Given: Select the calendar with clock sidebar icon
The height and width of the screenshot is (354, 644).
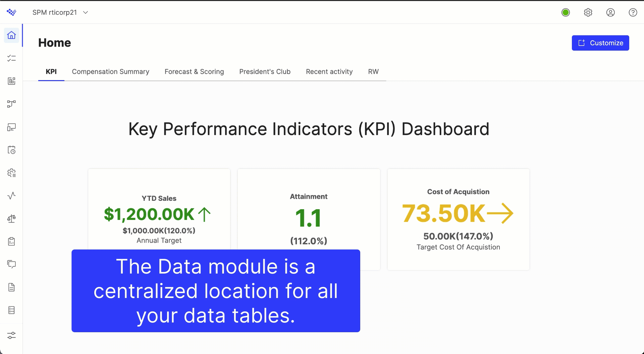Looking at the screenshot, I should (x=11, y=150).
